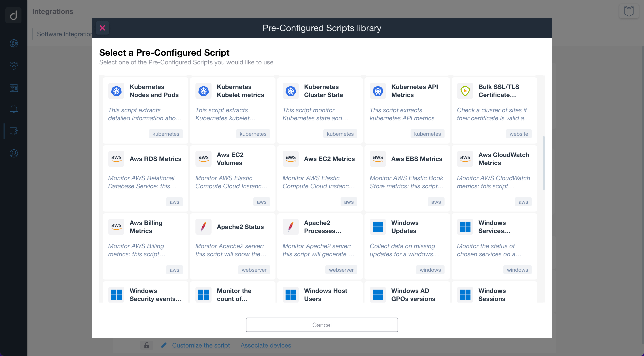
Task: Select the Apache2 Status title
Action: click(240, 227)
